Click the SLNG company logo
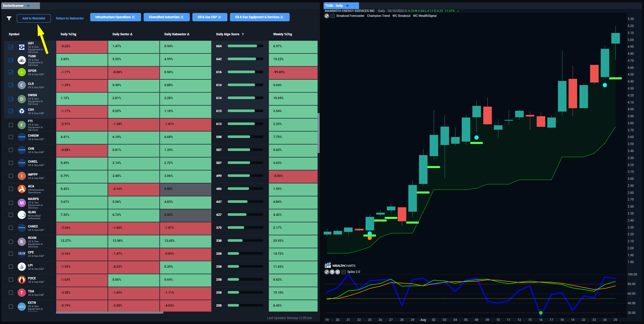The width and height of the screenshot is (644, 324). 22,215
